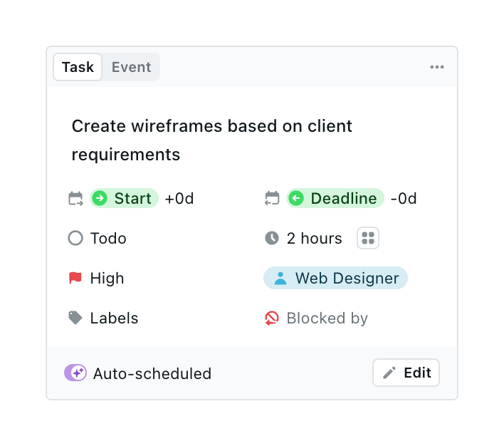Open the task chunks grid icon
Image resolution: width=504 pixels, height=446 pixels.
368,239
